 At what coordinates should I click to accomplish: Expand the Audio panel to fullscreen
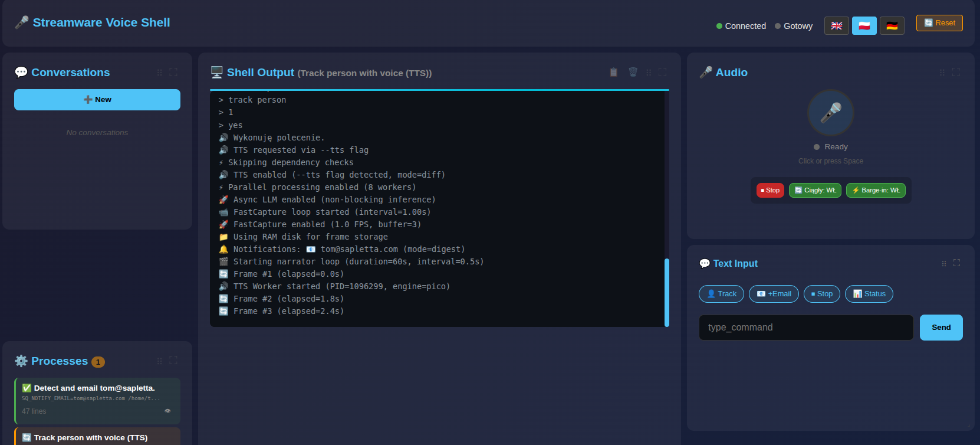956,72
